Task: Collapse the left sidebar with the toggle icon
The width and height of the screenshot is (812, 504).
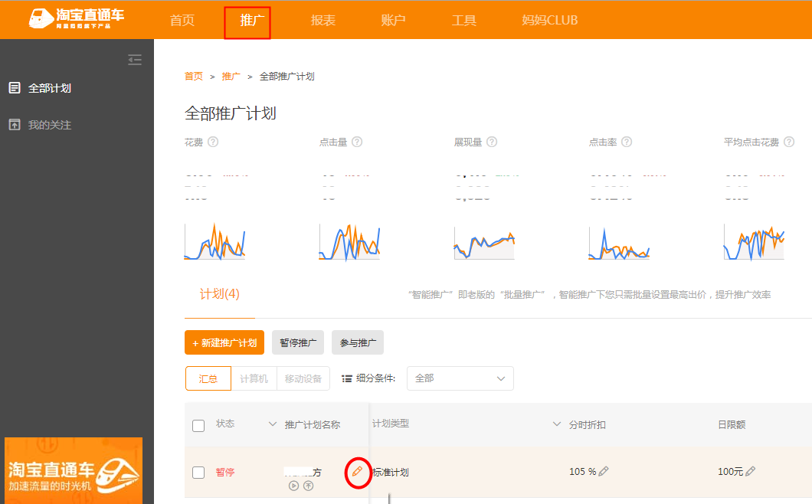Action: (x=135, y=60)
